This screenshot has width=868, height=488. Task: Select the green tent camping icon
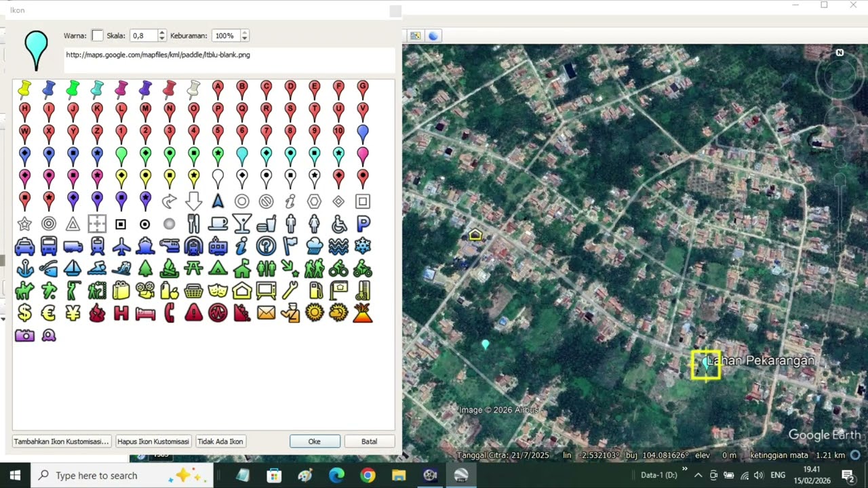click(x=218, y=268)
